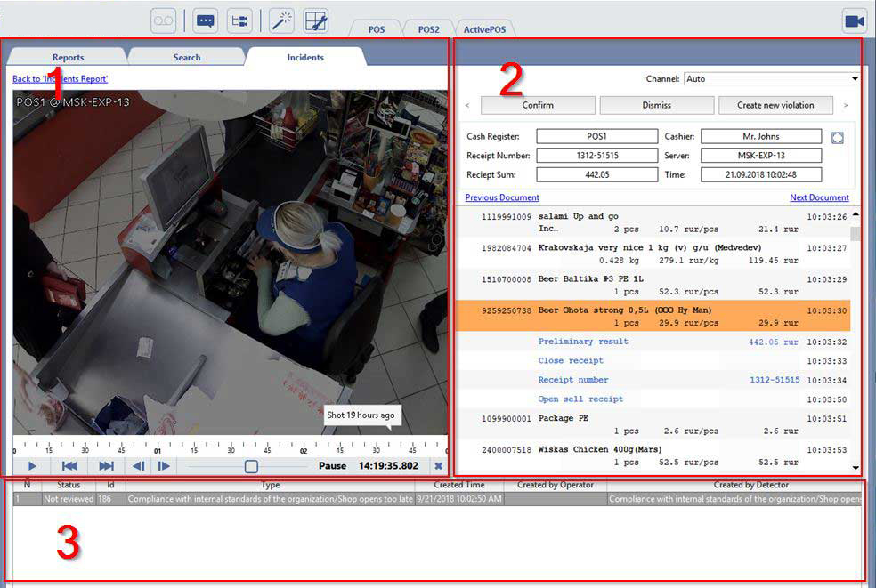Image resolution: width=876 pixels, height=588 pixels.
Task: Select the magic wand tool icon
Action: pyautogui.click(x=281, y=20)
